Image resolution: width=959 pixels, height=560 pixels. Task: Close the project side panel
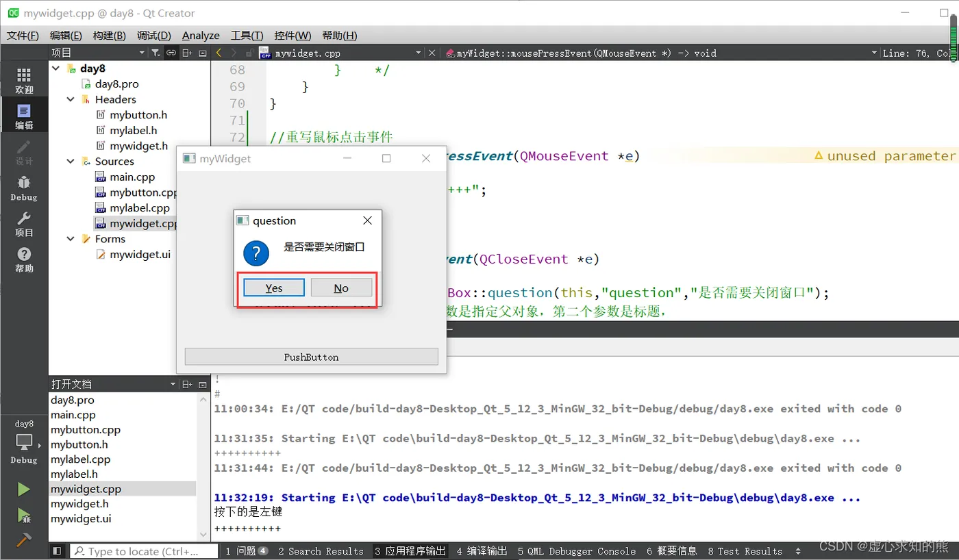coord(203,53)
